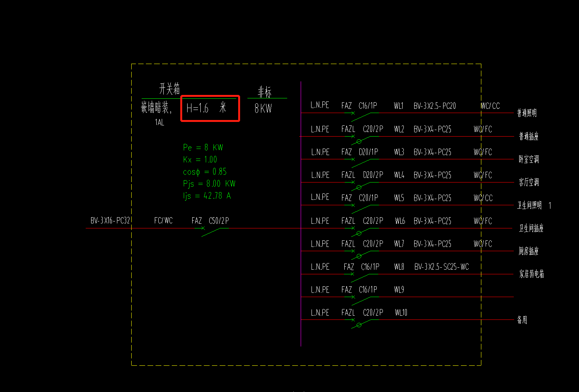Click the WL5 circuit label

pos(399,198)
